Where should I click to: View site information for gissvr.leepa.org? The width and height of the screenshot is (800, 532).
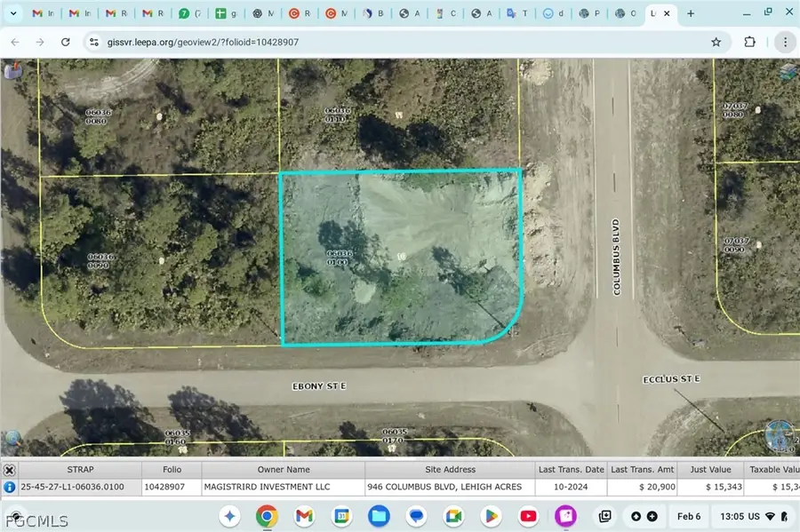click(x=93, y=42)
